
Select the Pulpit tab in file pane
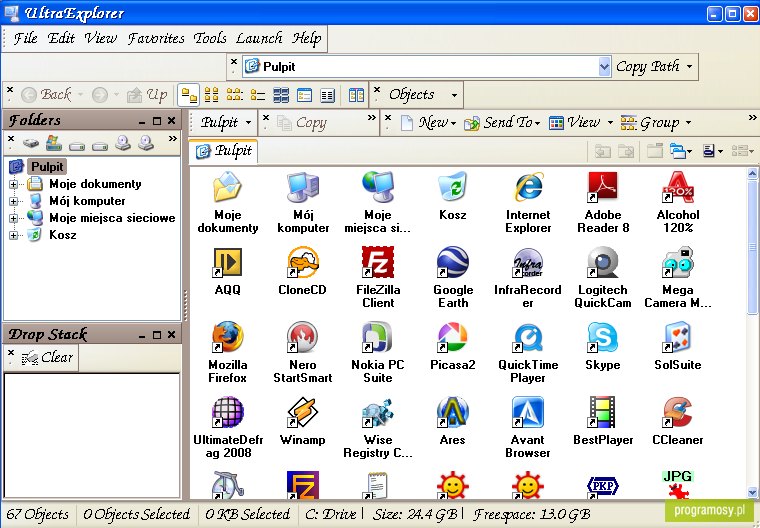point(223,151)
